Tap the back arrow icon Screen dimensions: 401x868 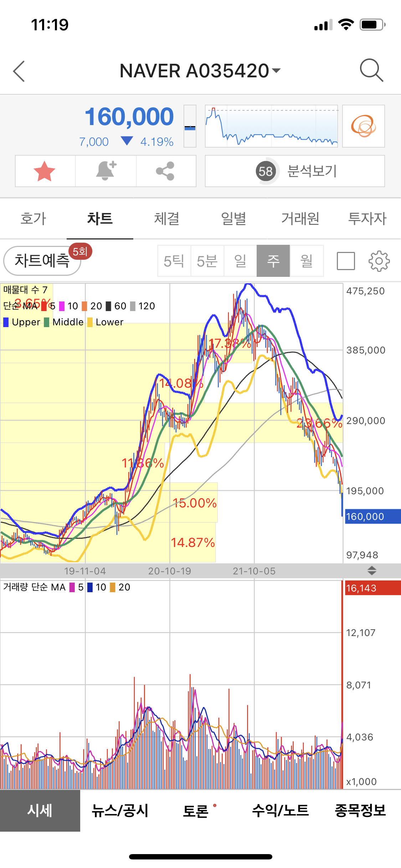(x=19, y=71)
